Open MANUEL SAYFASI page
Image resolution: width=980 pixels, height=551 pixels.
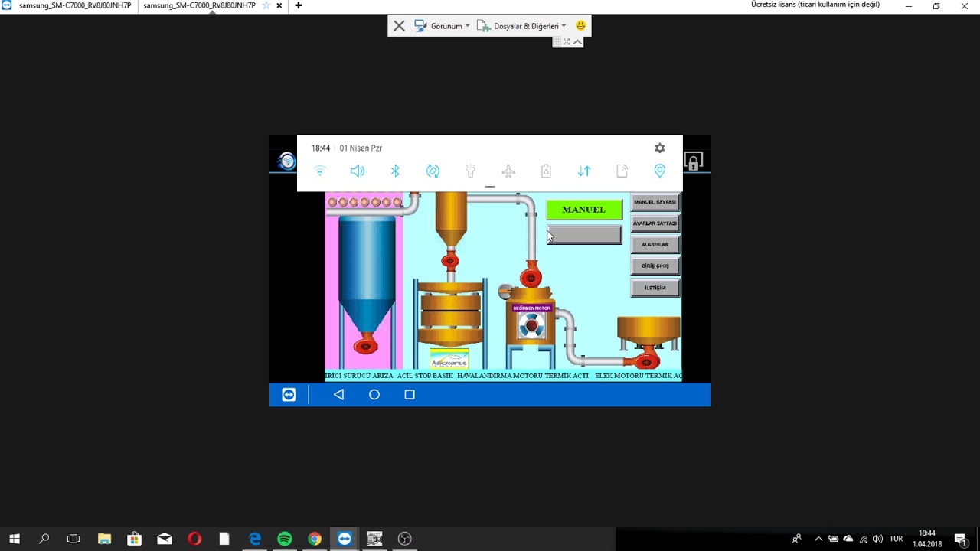tap(655, 202)
